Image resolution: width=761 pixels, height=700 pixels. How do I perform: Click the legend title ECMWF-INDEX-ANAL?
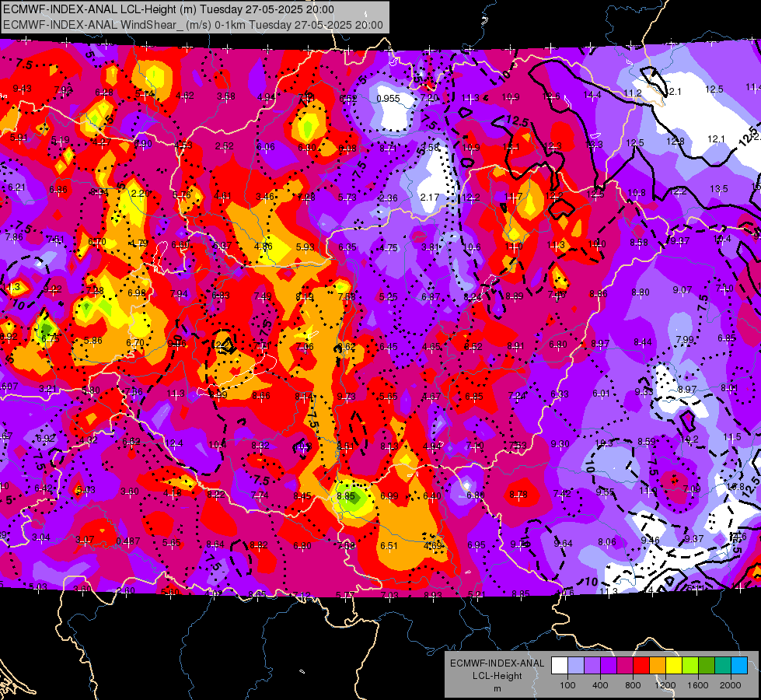(497, 663)
